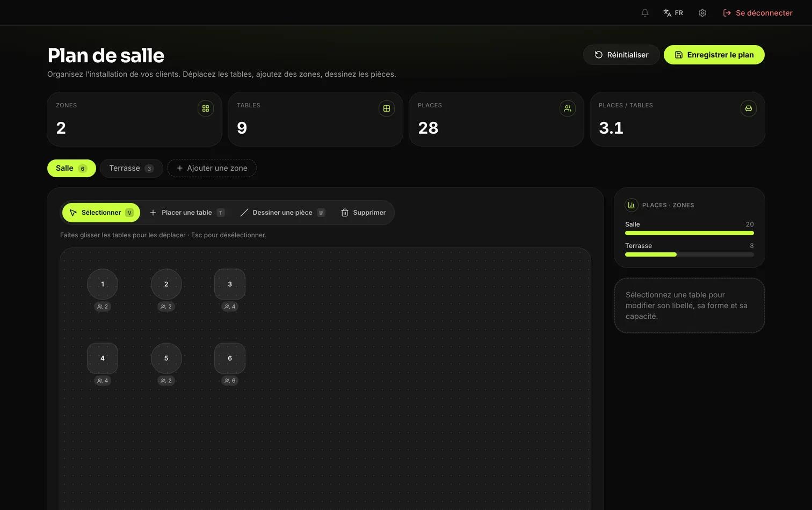Select square table 6
The height and width of the screenshot is (510, 812).
(230, 358)
